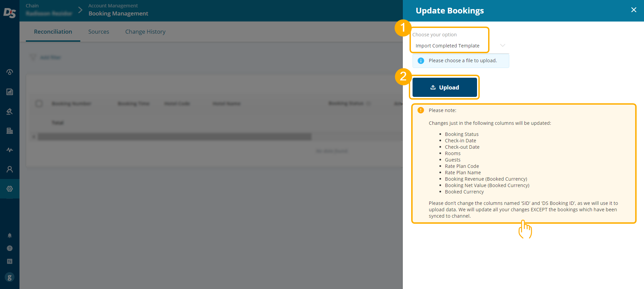Click 'Booking Net Value (Booked Currency)' item
This screenshot has width=644, height=289.
coord(487,185)
